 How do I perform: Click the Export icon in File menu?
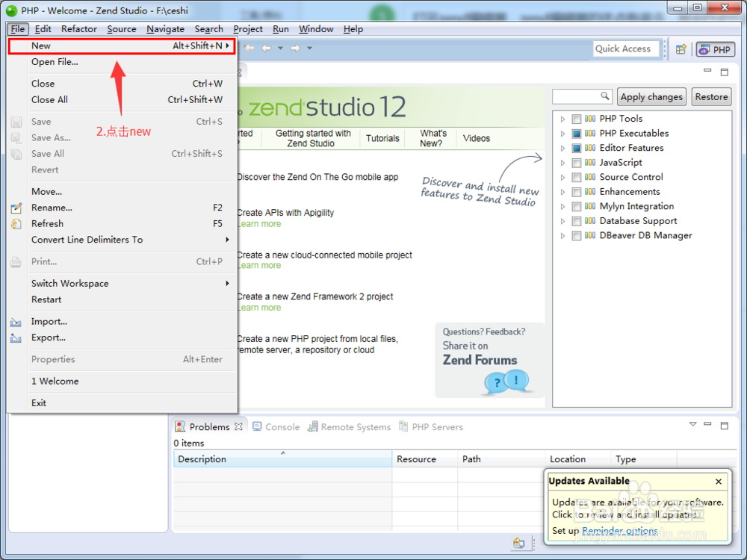click(x=16, y=338)
